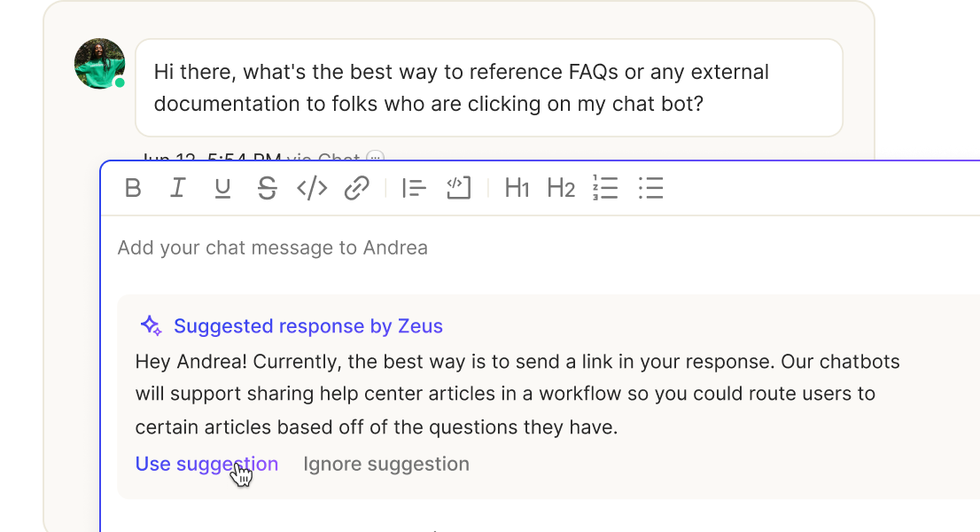Add a block quote
Viewport: 980px width, 532px height.
click(414, 188)
